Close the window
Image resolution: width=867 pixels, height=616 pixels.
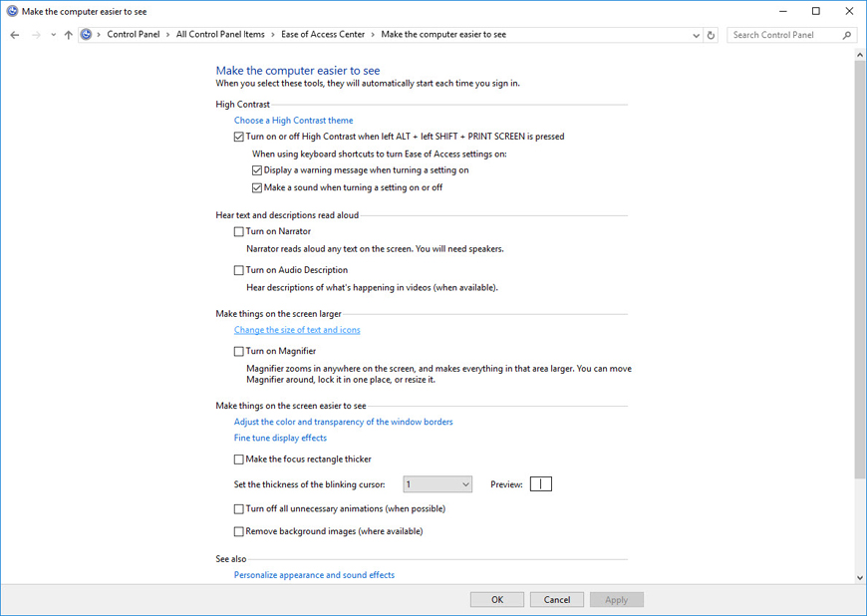(849, 11)
